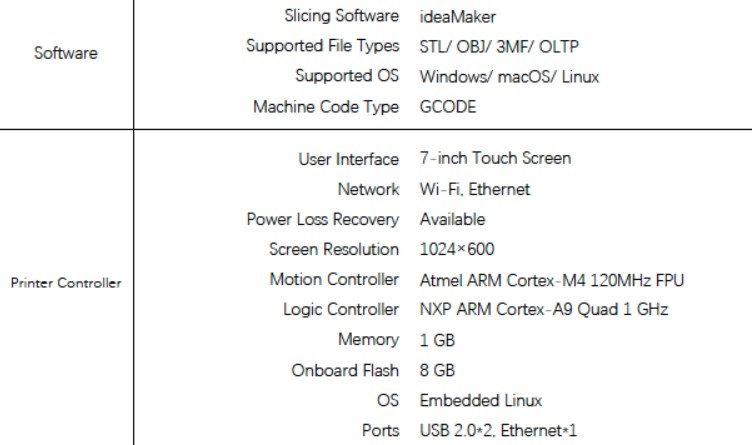Select the 1024×600 screen resolution value
This screenshot has width=752, height=445.
(x=457, y=249)
